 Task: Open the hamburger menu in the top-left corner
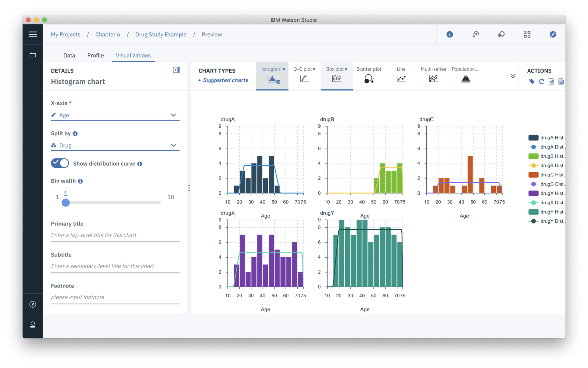33,34
